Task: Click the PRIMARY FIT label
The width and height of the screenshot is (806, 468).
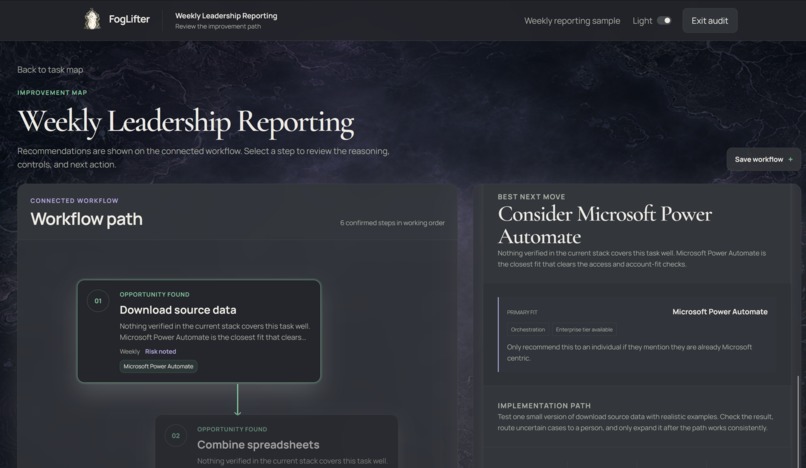Action: (522, 312)
